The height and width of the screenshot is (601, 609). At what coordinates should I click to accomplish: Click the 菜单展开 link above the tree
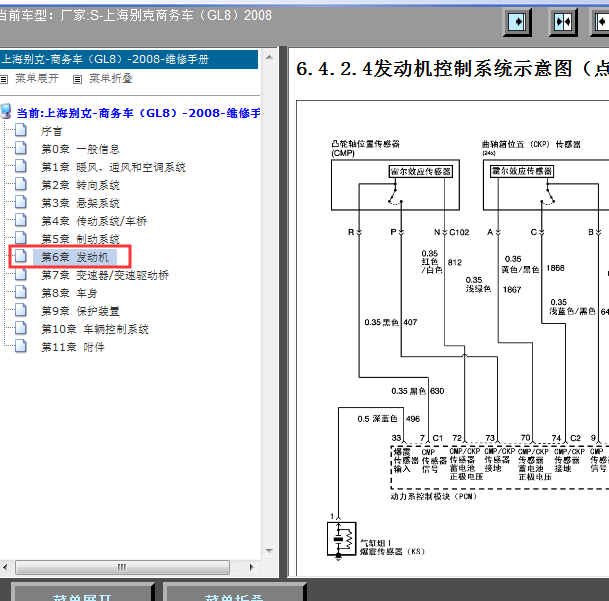(x=37, y=78)
